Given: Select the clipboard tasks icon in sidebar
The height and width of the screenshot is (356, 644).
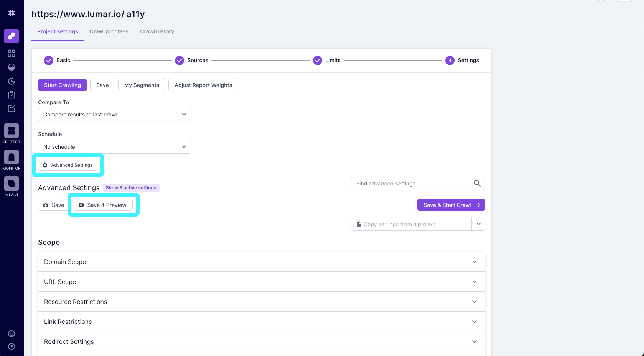Looking at the screenshot, I should click(x=11, y=95).
